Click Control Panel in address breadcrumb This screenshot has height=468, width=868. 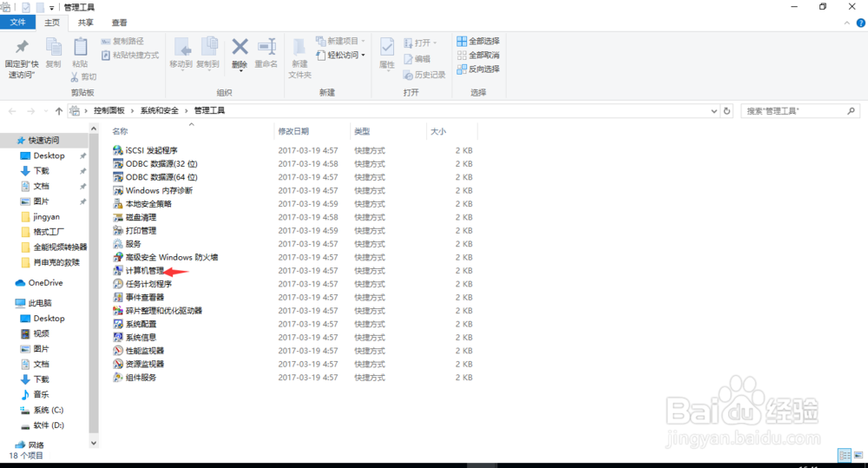point(109,111)
